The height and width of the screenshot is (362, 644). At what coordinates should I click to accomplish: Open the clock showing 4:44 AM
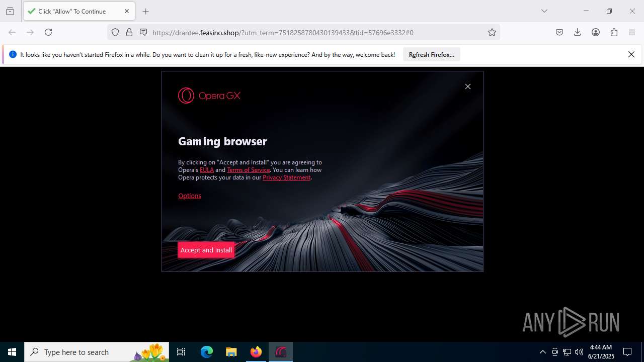coord(601,352)
